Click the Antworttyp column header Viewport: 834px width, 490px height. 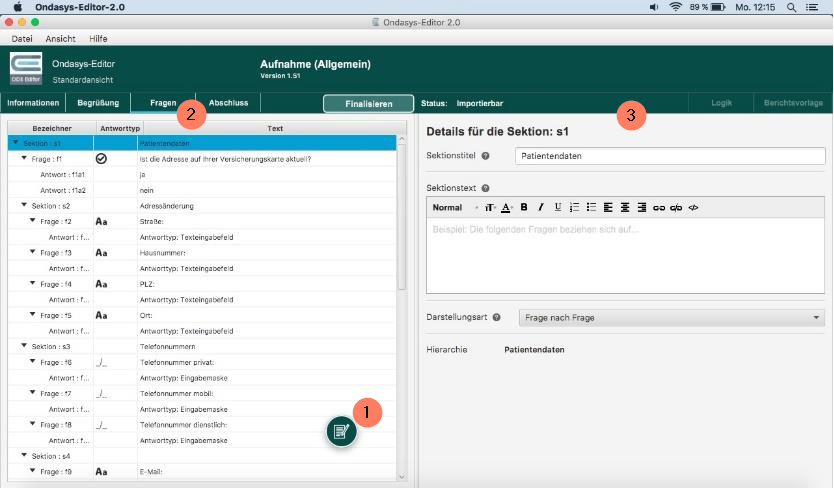[x=120, y=129]
